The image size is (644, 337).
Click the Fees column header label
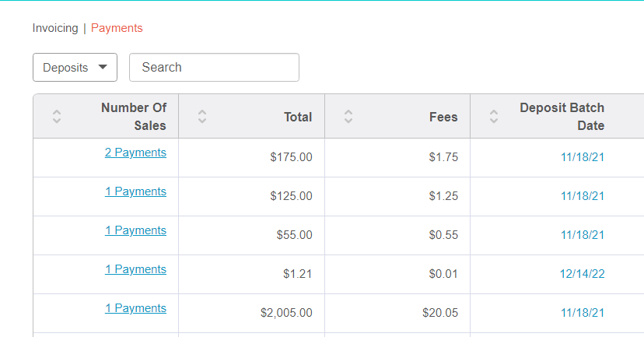point(443,117)
